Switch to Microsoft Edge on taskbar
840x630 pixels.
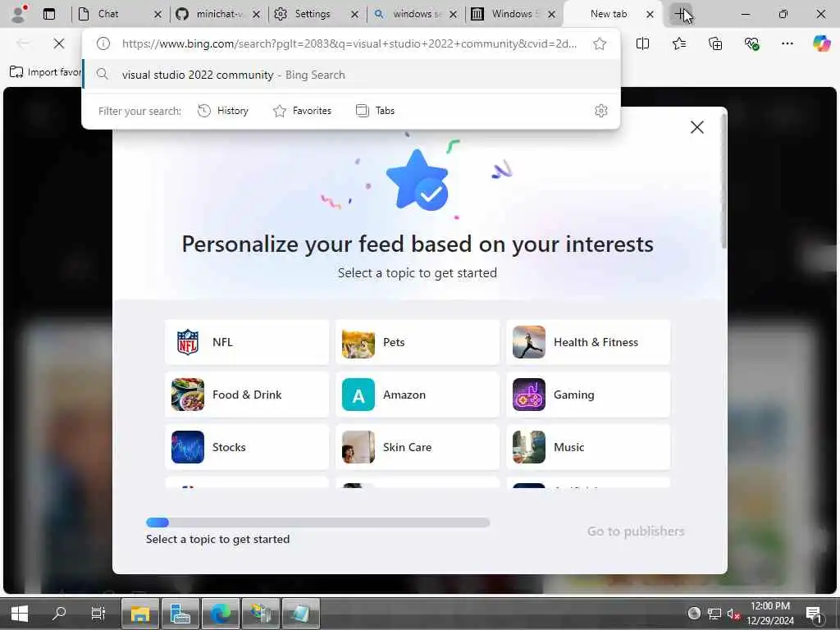(220, 613)
